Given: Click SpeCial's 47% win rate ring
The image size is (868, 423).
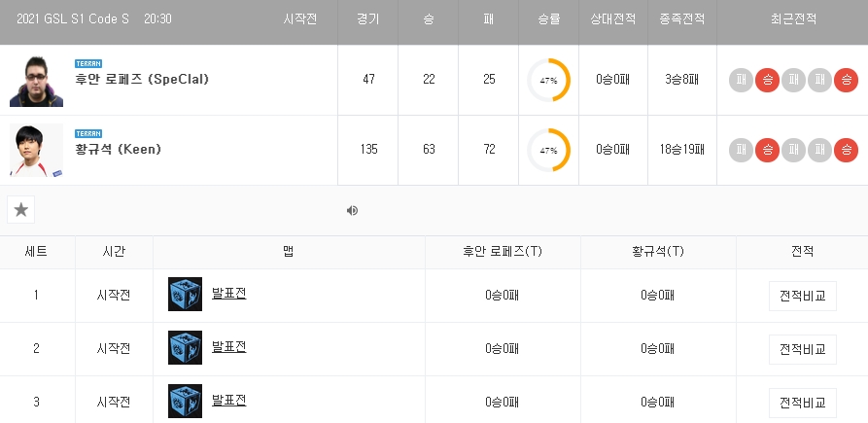Looking at the screenshot, I should pos(548,81).
